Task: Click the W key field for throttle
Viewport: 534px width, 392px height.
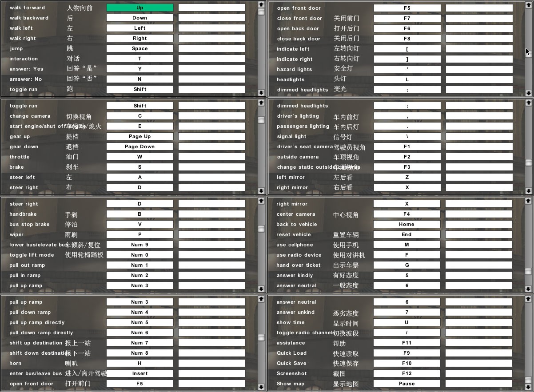Action: (x=140, y=157)
